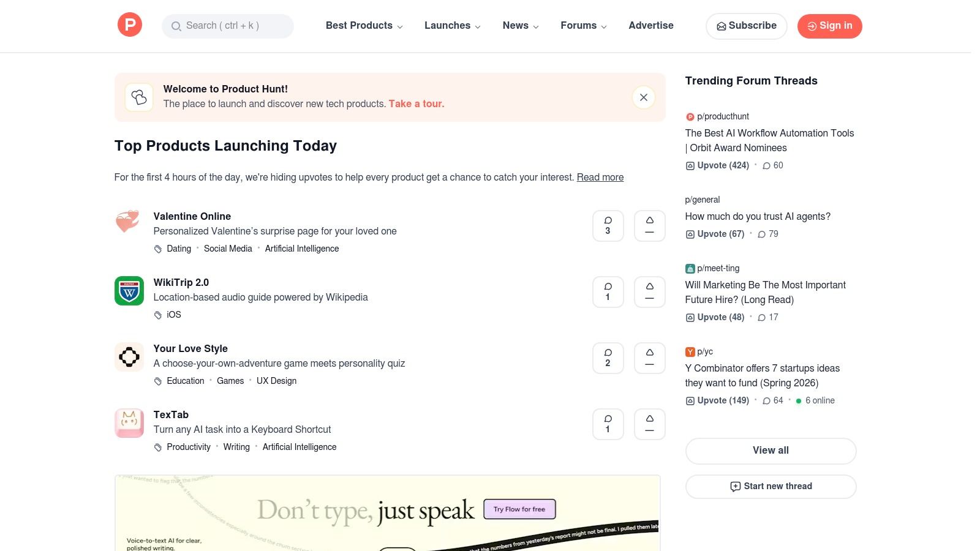
Task: Open the News menu
Action: click(x=520, y=26)
